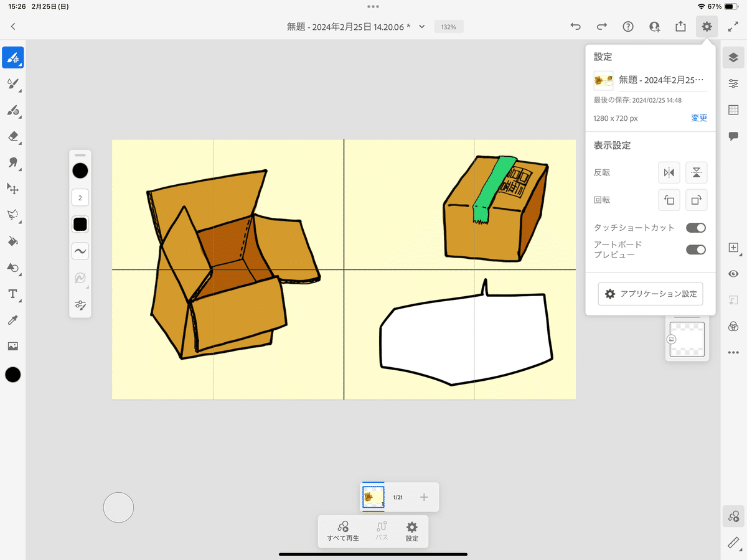Rotate canvas counterclockwise
Screen dimensions: 747x560
point(669,200)
